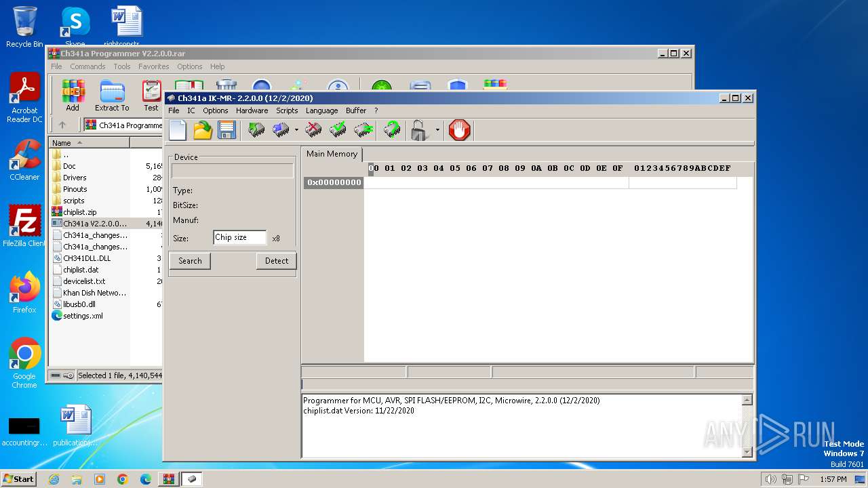Open the Scripts menu
This screenshot has height=488, width=868.
(287, 110)
